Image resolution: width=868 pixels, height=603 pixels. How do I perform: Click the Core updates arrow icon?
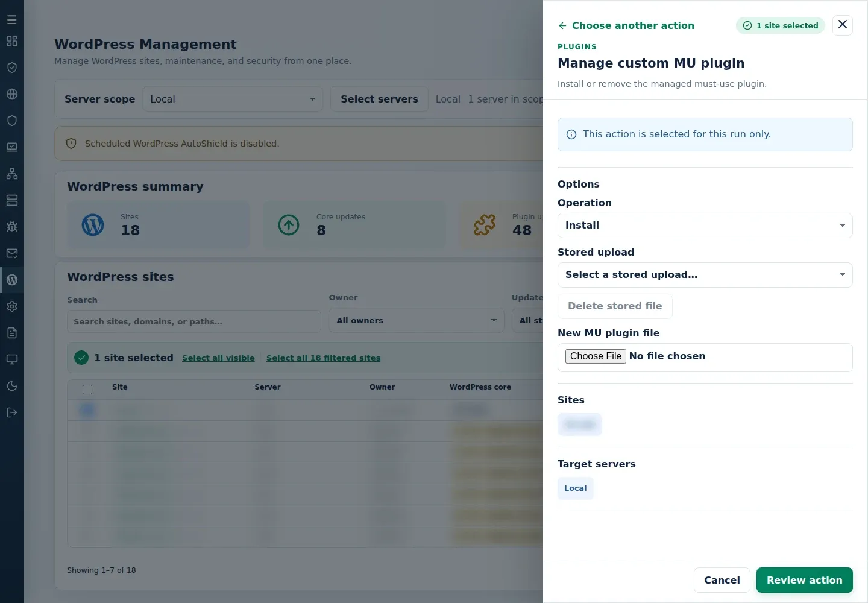289,225
